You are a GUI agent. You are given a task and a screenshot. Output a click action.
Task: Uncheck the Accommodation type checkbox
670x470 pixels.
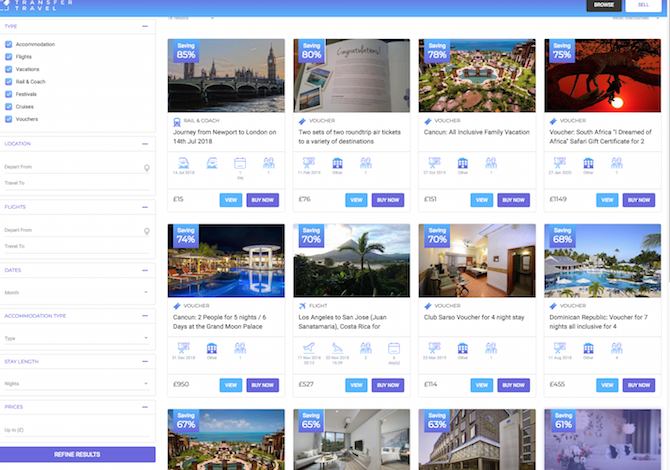tap(9, 44)
